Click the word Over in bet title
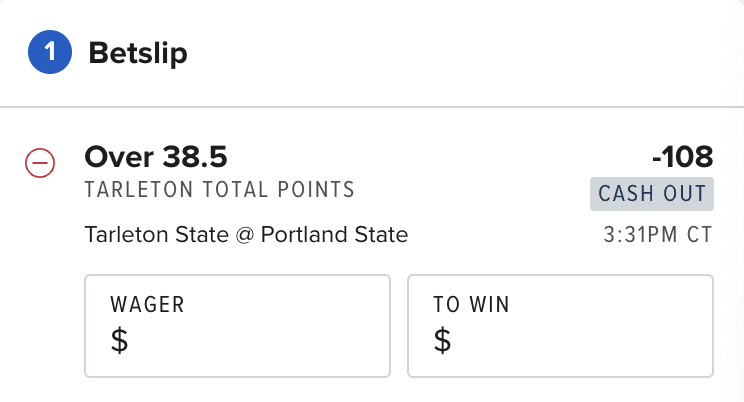744x402 pixels. click(119, 157)
